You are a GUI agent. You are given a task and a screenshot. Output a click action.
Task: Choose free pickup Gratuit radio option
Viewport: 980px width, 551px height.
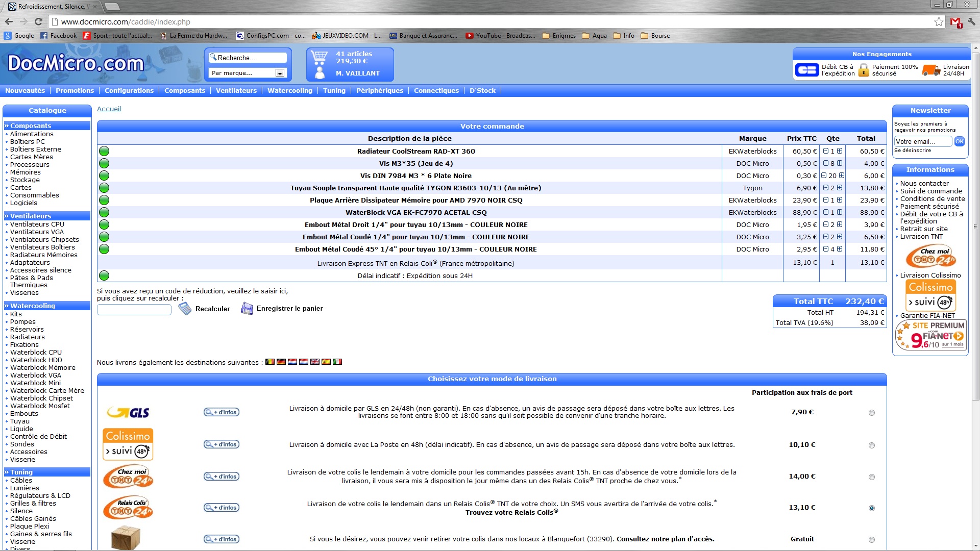point(871,540)
